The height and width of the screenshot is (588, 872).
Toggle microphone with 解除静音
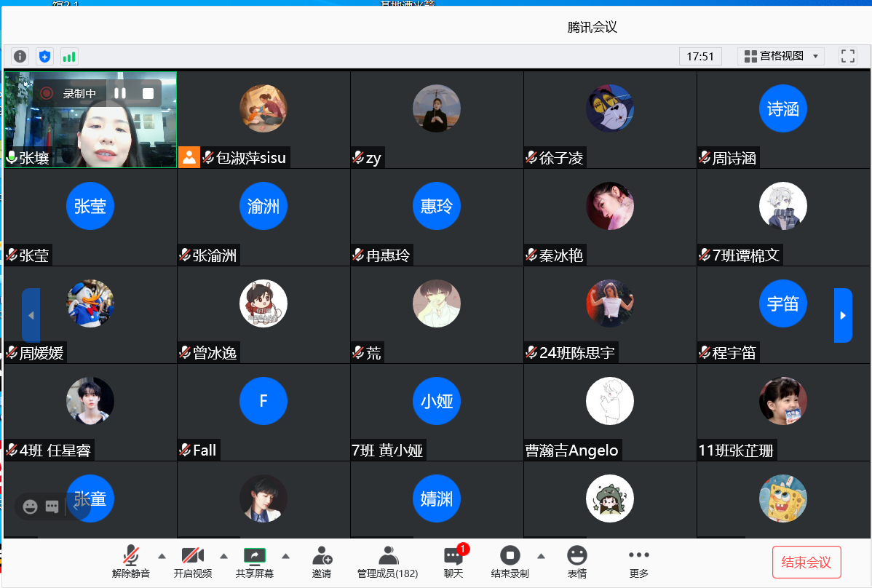131,563
